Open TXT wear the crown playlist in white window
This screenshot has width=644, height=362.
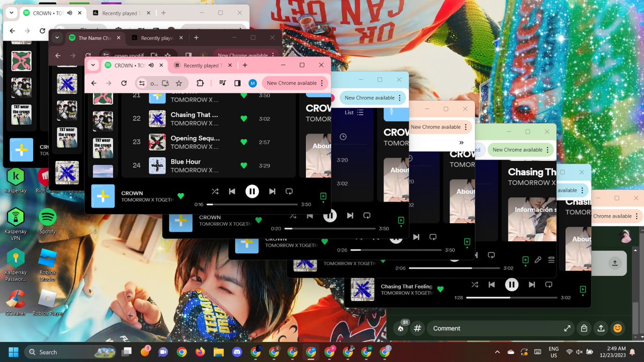21,114
